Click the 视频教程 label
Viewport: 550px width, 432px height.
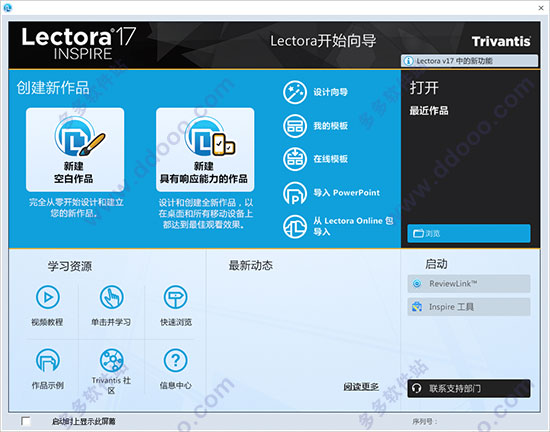click(47, 322)
